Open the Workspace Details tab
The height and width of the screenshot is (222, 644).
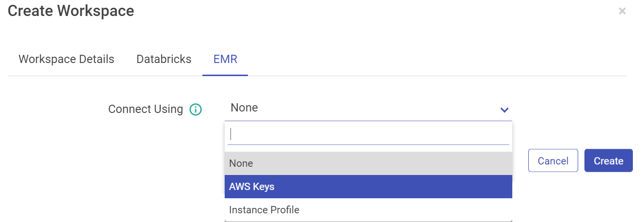click(x=66, y=59)
